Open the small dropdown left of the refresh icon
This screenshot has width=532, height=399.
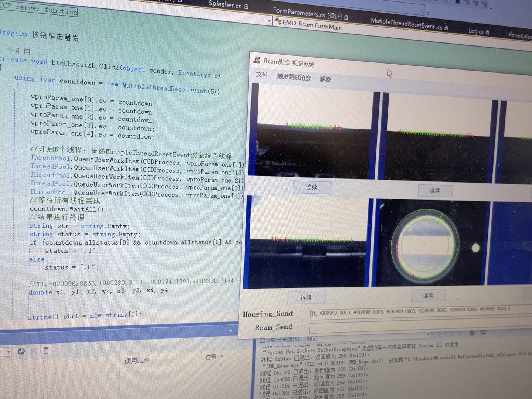click(x=8, y=352)
